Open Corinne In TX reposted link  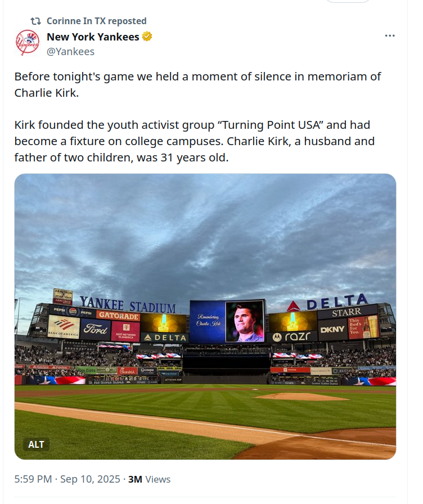point(96,21)
